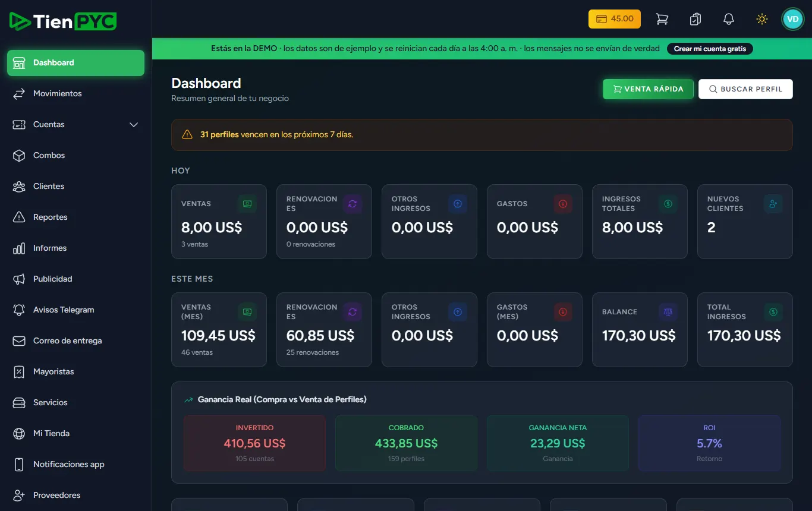Screen dimensions: 812x511
Task: Click Crear mi cuenta gratis
Action: [710, 49]
